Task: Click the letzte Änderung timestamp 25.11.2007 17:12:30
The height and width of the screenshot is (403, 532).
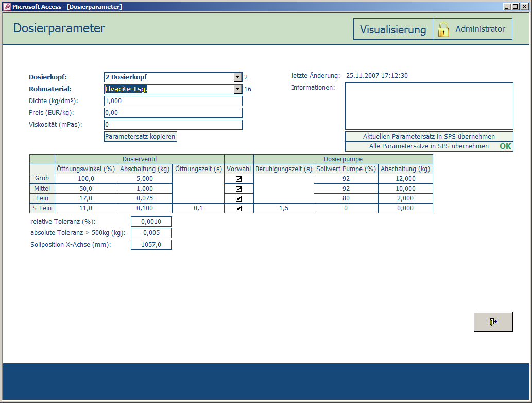Action: pyautogui.click(x=377, y=76)
